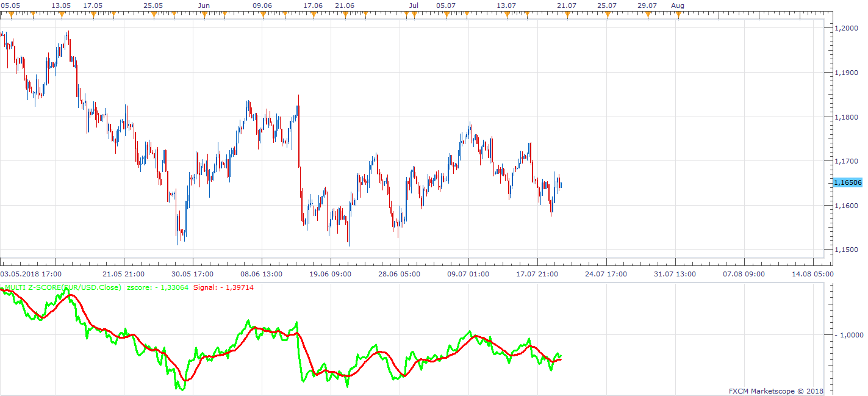Click the orange marker below the Aug label
The width and height of the screenshot is (868, 396).
tap(678, 13)
